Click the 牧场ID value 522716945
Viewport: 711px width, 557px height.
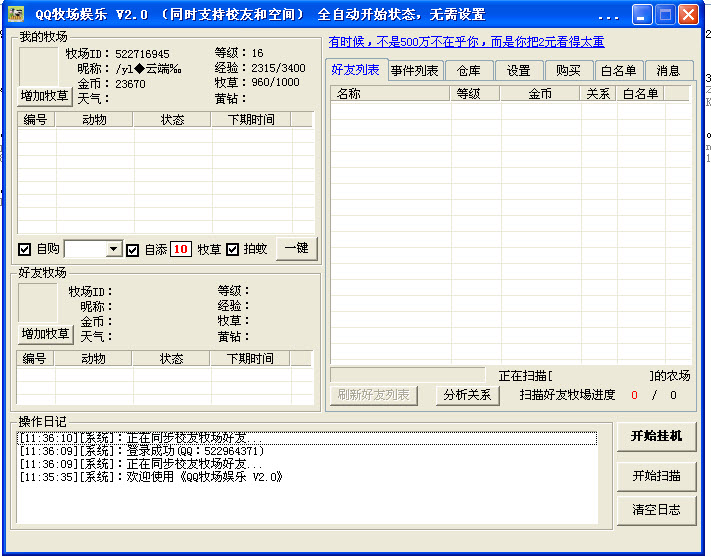pyautogui.click(x=142, y=54)
